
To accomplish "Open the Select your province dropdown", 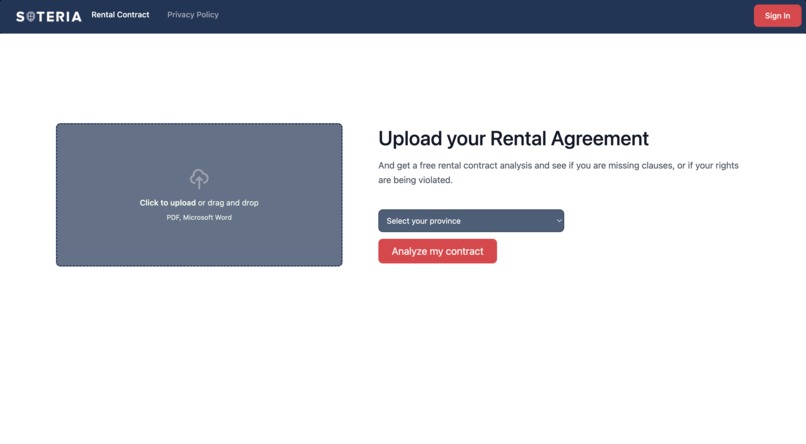I will pyautogui.click(x=471, y=220).
